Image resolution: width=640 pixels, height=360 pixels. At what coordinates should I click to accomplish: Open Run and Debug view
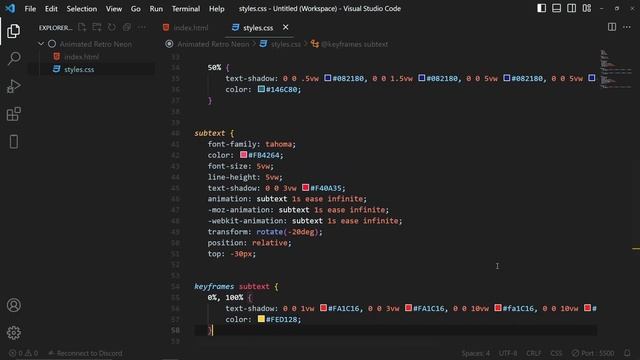click(x=13, y=86)
